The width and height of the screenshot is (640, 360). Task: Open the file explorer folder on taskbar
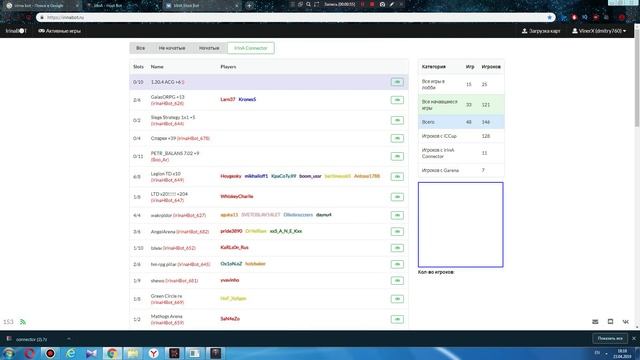coord(133,353)
